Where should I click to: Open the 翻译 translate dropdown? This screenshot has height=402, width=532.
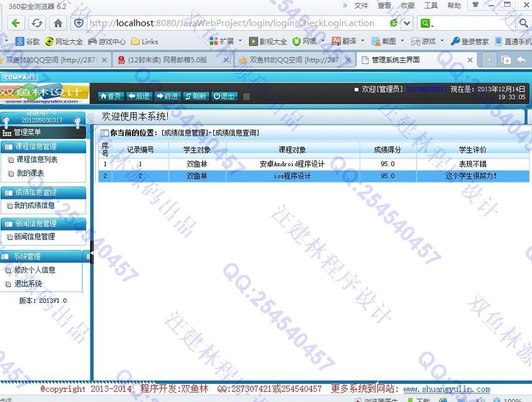[348, 41]
